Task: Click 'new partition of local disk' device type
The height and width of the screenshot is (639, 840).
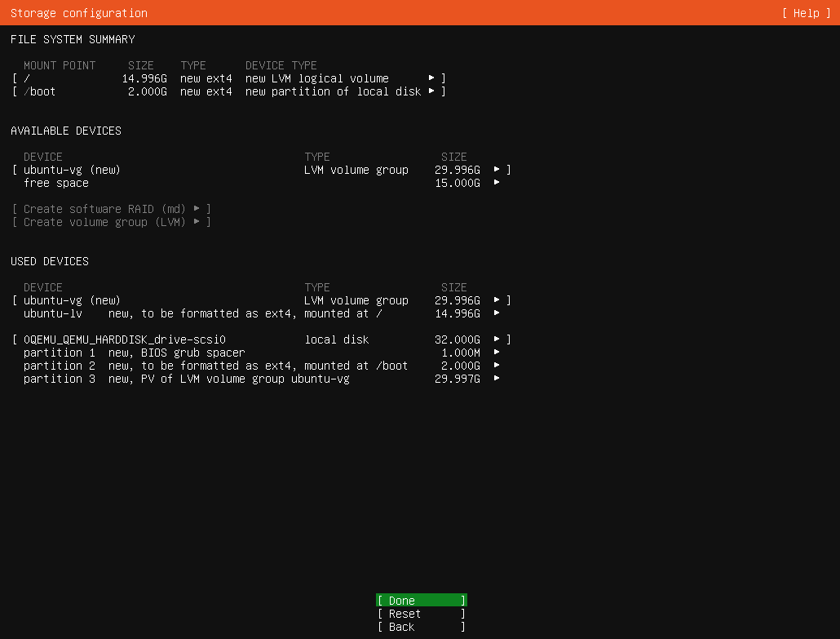Action: click(334, 91)
